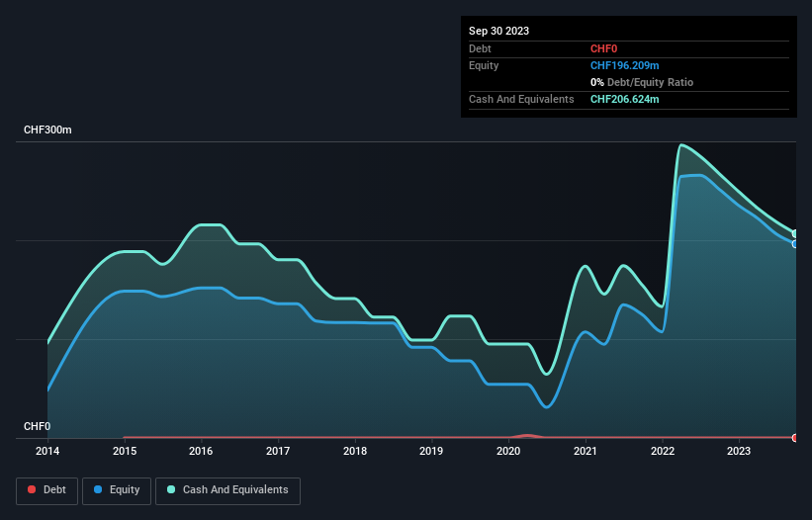Select the blue Equity endpoint marker on chart
The height and width of the screenshot is (520, 812).
[795, 244]
